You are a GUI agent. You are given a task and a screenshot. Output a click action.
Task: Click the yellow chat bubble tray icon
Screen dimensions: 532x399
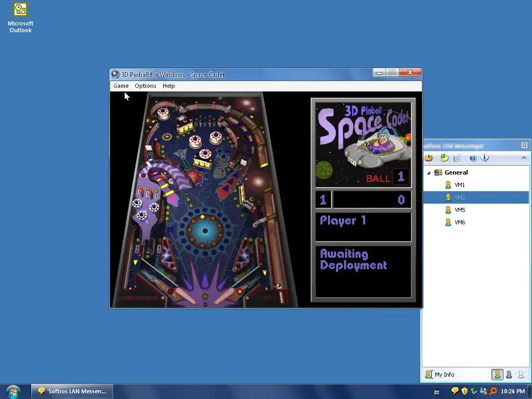pyautogui.click(x=455, y=391)
